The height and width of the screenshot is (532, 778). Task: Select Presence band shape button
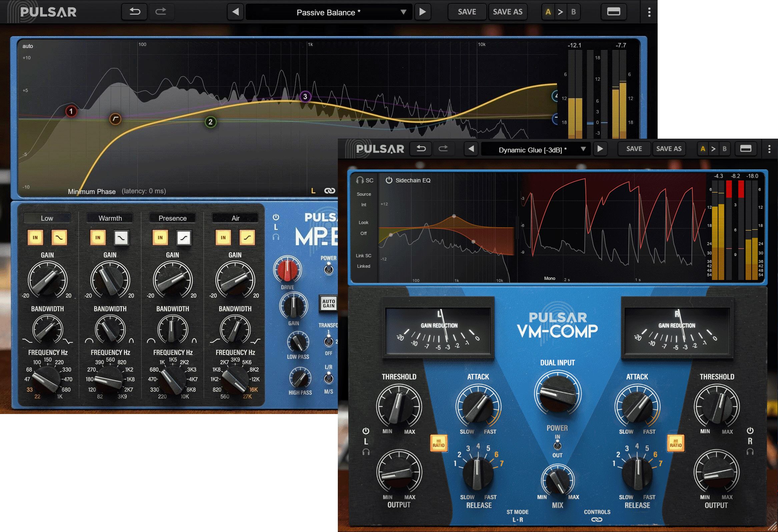pyautogui.click(x=184, y=238)
